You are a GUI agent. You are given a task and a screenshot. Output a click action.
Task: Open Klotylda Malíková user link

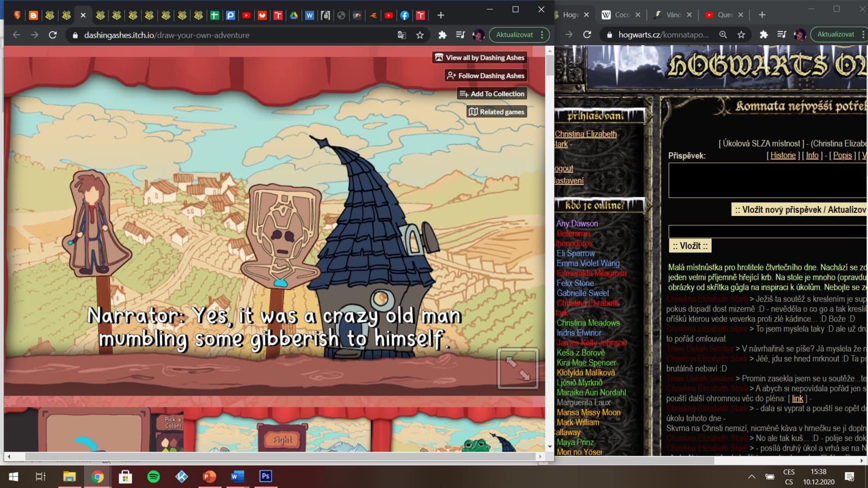click(586, 373)
